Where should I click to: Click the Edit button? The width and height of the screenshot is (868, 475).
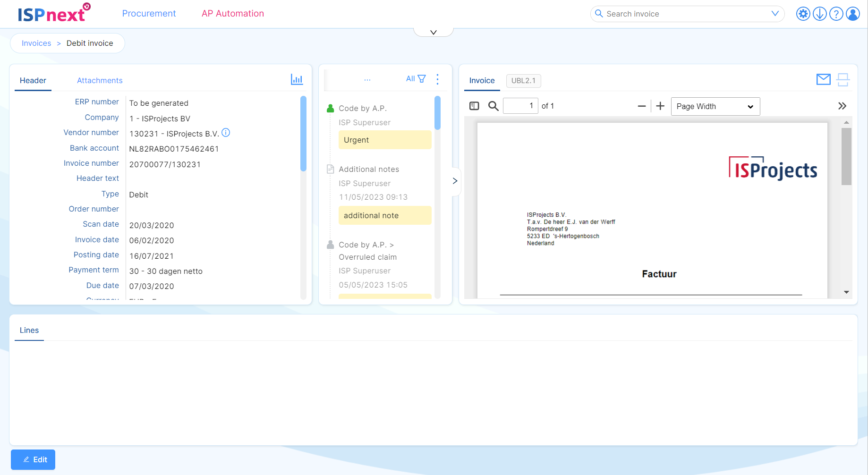[x=33, y=459]
